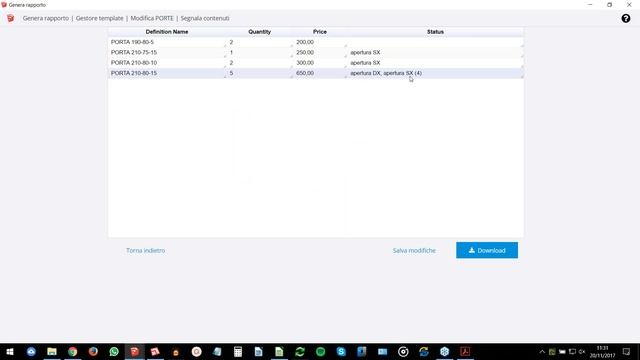640x360 pixels.
Task: Click the empty Status cell of PORTA 190-80-5
Action: (436, 42)
